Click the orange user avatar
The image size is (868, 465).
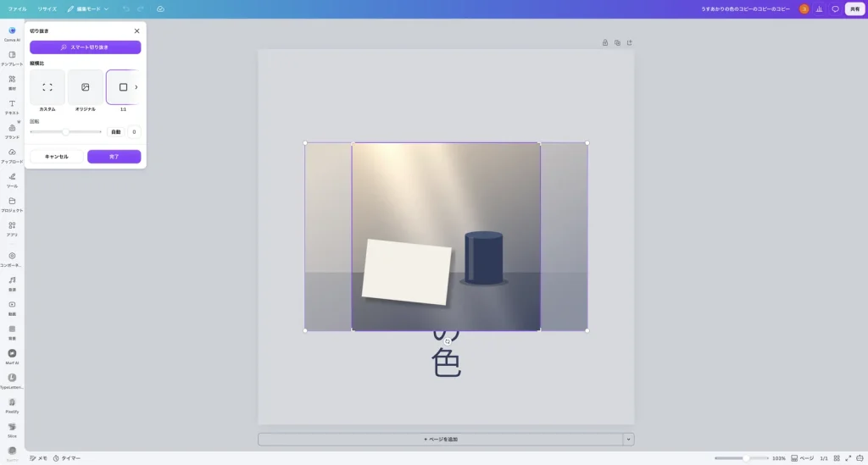pyautogui.click(x=804, y=8)
